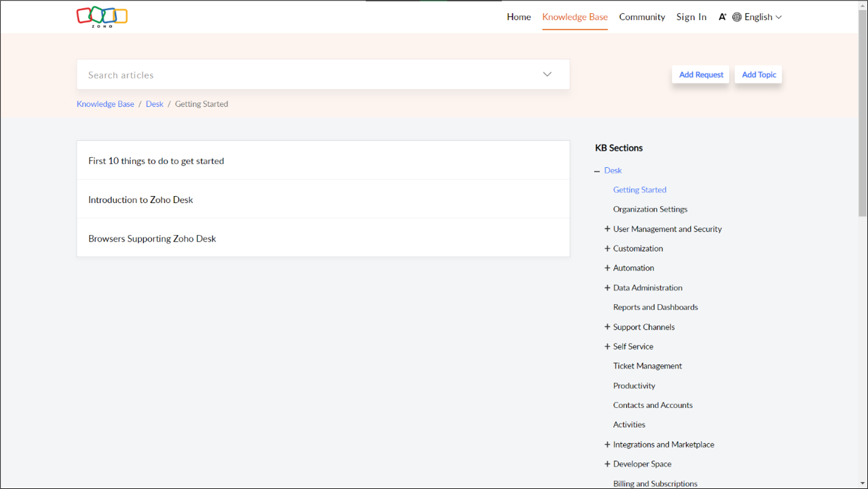Image resolution: width=868 pixels, height=489 pixels.
Task: Click the font size adjust icon
Action: 722,17
